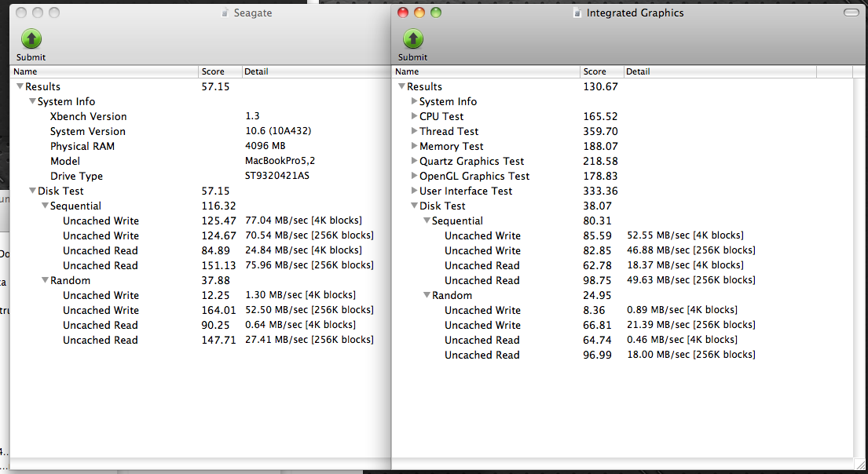Click resize grip of Integrated Graphics window
The height and width of the screenshot is (474, 868).
(858, 464)
